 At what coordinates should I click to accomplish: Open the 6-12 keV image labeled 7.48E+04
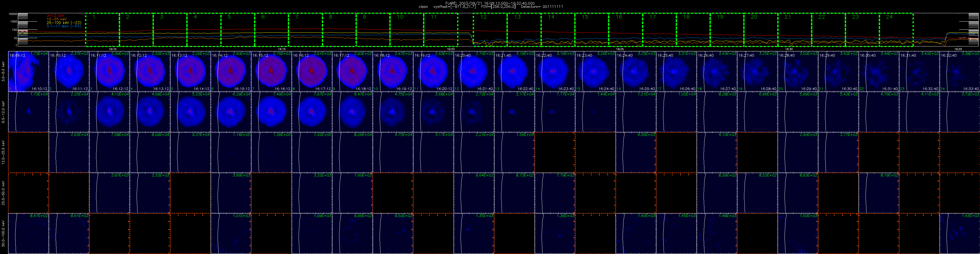coord(272,112)
